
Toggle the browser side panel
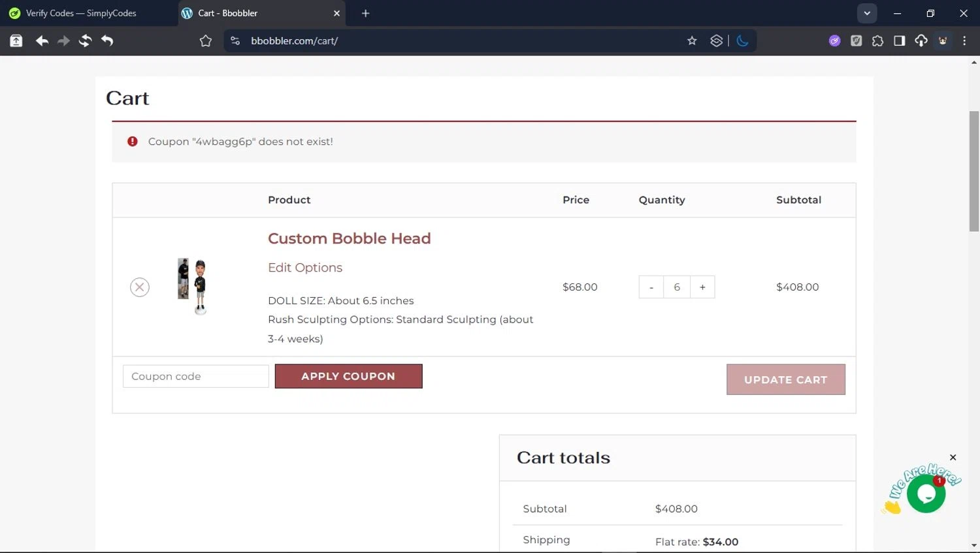tap(899, 40)
